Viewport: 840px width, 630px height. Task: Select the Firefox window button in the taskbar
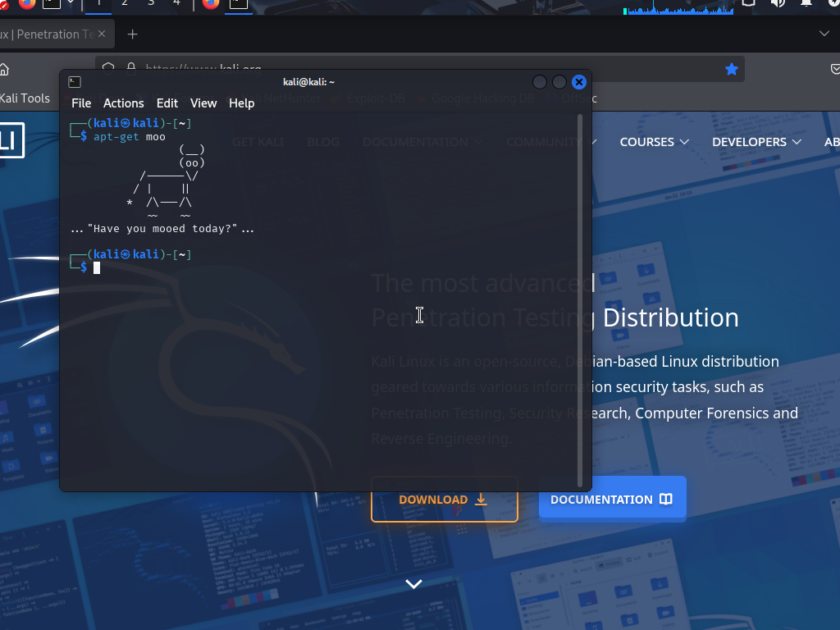point(211,4)
